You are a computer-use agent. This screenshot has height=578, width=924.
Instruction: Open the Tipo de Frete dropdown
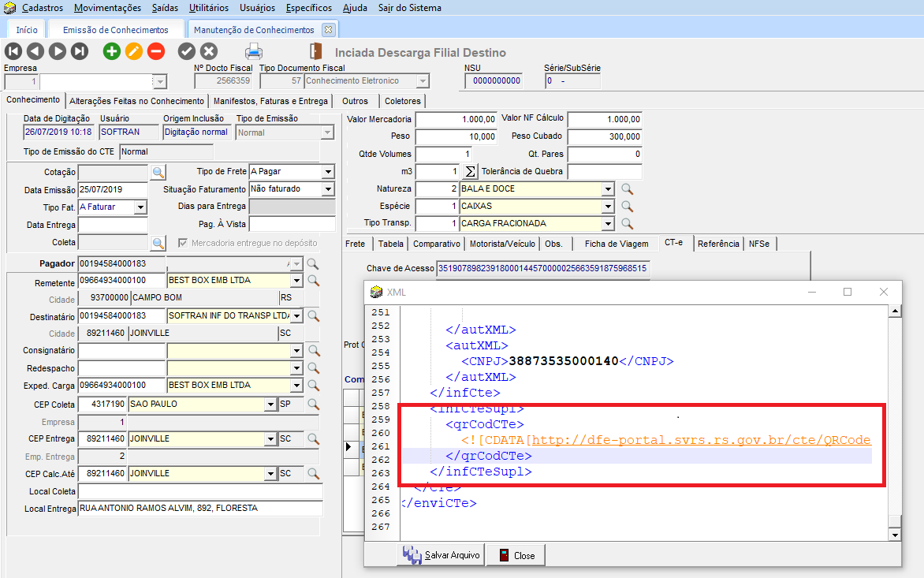[x=328, y=172]
